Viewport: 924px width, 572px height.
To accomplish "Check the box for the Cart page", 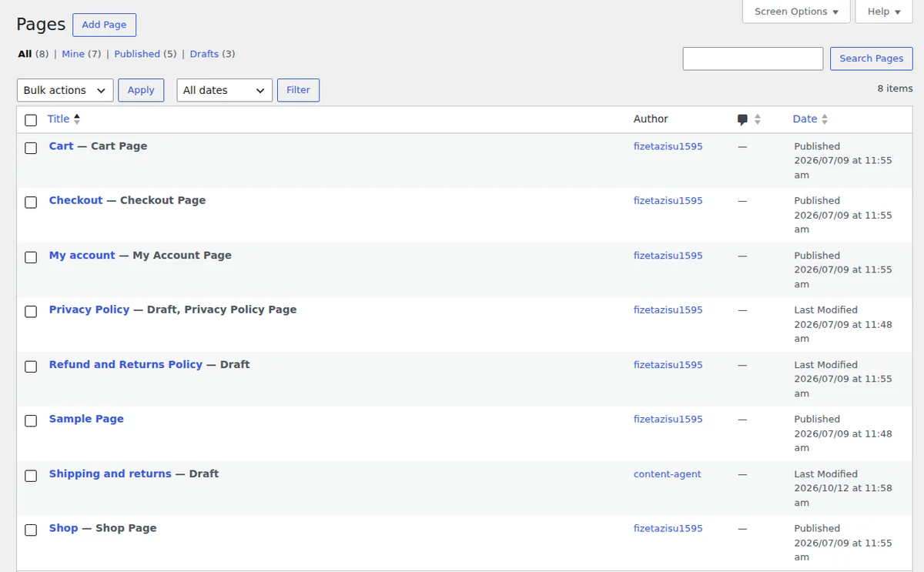I will point(31,148).
